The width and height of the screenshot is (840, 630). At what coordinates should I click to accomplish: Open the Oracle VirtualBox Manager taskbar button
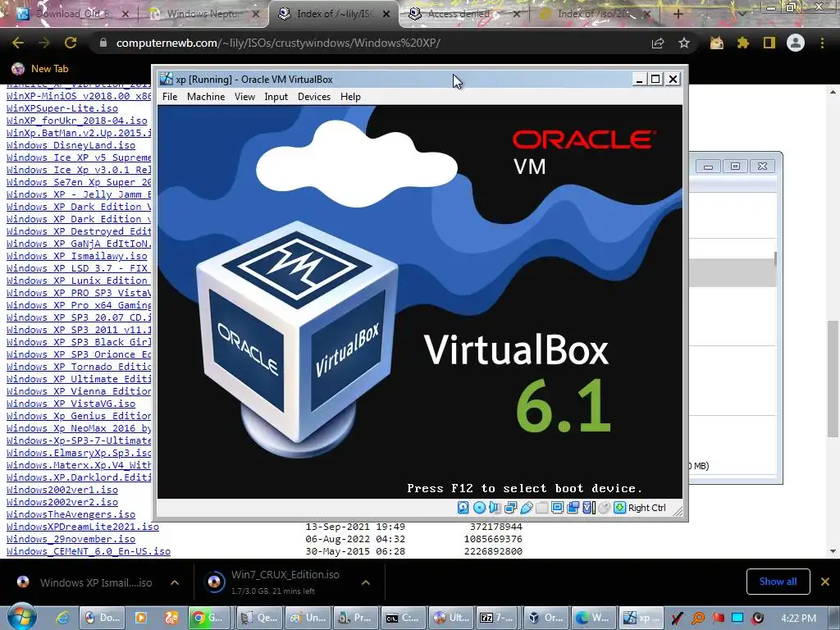pos(546,618)
